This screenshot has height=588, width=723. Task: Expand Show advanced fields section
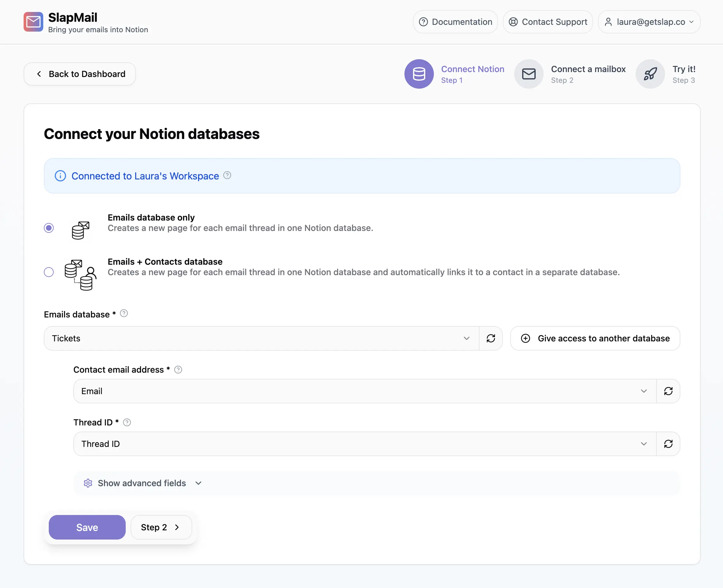[x=142, y=483]
